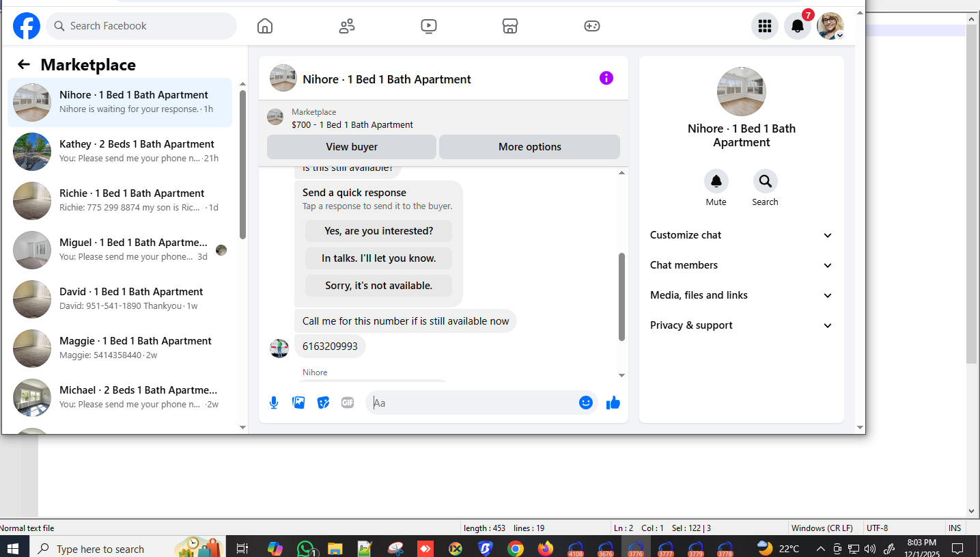Viewport: 980px width, 557px height.
Task: Click the View buyer button
Action: pyautogui.click(x=352, y=147)
